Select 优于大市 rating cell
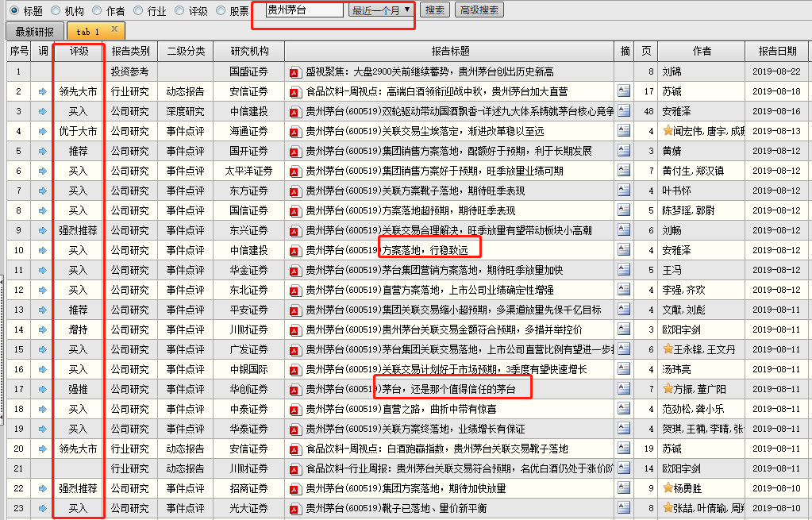 (x=79, y=132)
